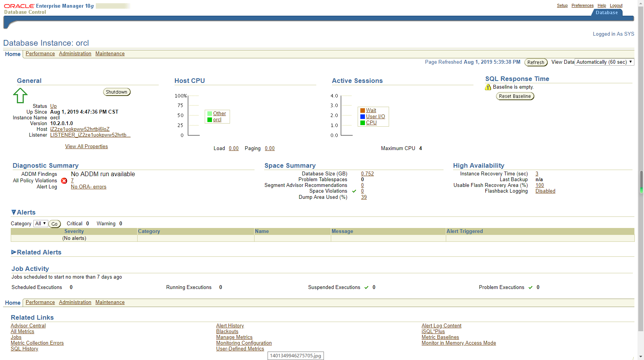Open the bottom Maintenance tab
This screenshot has width=644, height=360.
(110, 302)
